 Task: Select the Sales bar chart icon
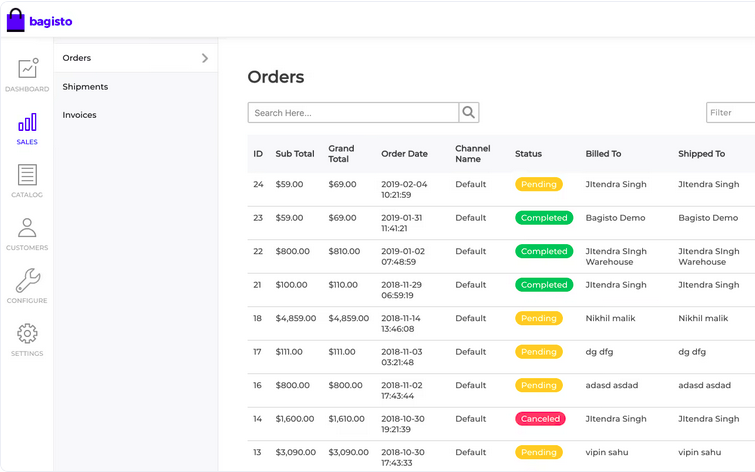(27, 123)
